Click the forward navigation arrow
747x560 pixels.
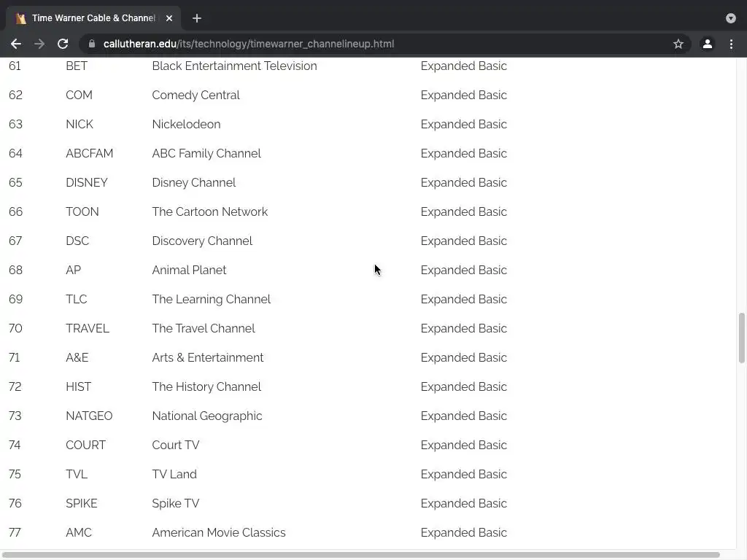[x=39, y=44]
